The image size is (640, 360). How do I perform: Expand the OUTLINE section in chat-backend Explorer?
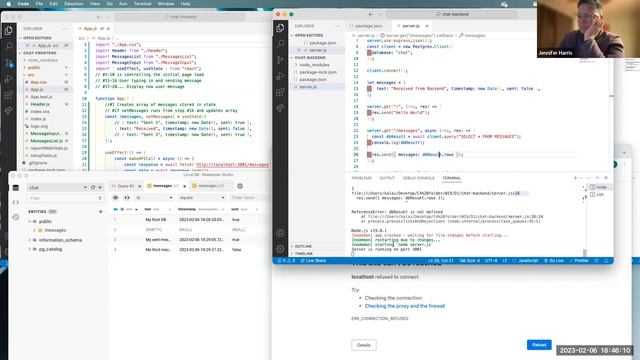(303, 246)
